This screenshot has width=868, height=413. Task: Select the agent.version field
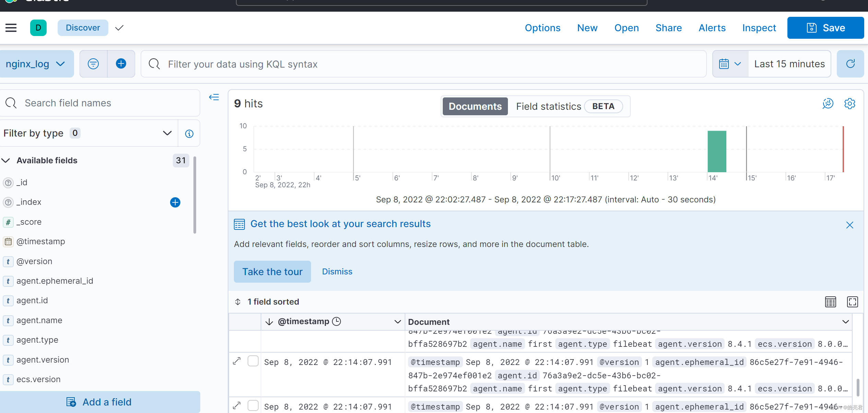43,360
